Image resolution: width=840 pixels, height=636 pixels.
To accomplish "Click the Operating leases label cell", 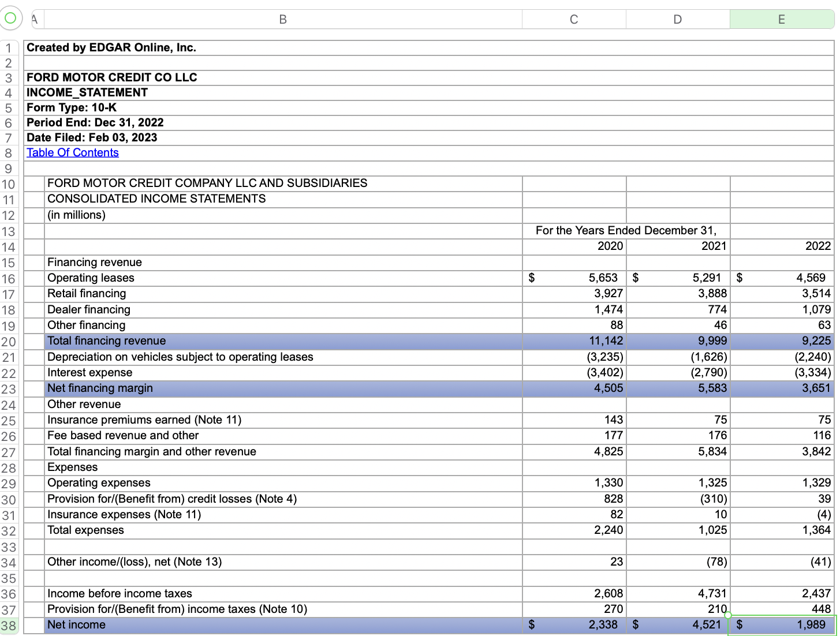I will [x=91, y=278].
